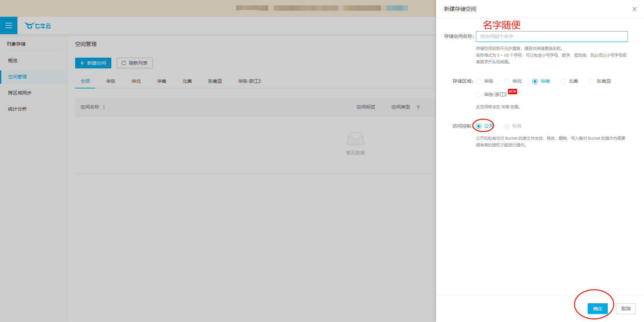Image resolution: width=644 pixels, height=322 pixels.
Task: Select the 北美 storage region radio
Action: coord(563,81)
